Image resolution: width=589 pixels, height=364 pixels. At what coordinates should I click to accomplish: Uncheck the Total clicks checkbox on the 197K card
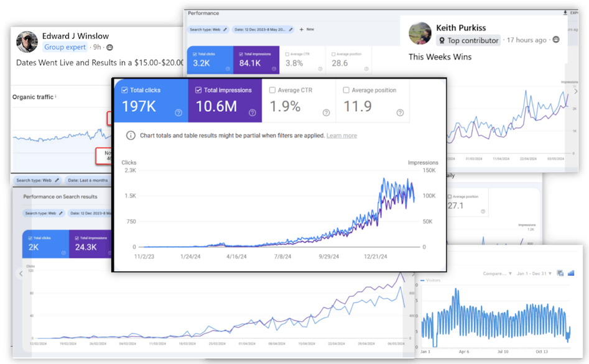click(x=125, y=90)
